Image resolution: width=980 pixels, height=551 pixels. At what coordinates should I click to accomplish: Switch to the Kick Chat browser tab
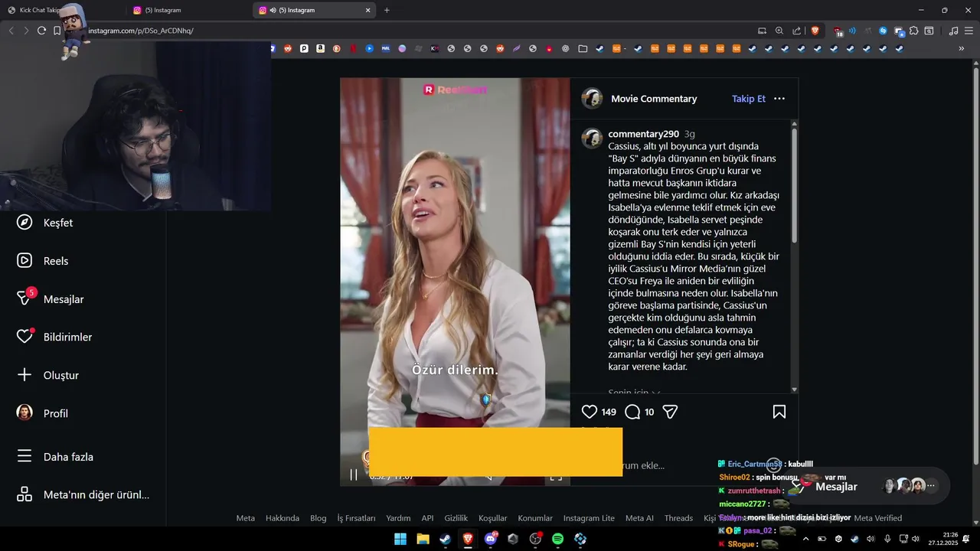click(63, 11)
